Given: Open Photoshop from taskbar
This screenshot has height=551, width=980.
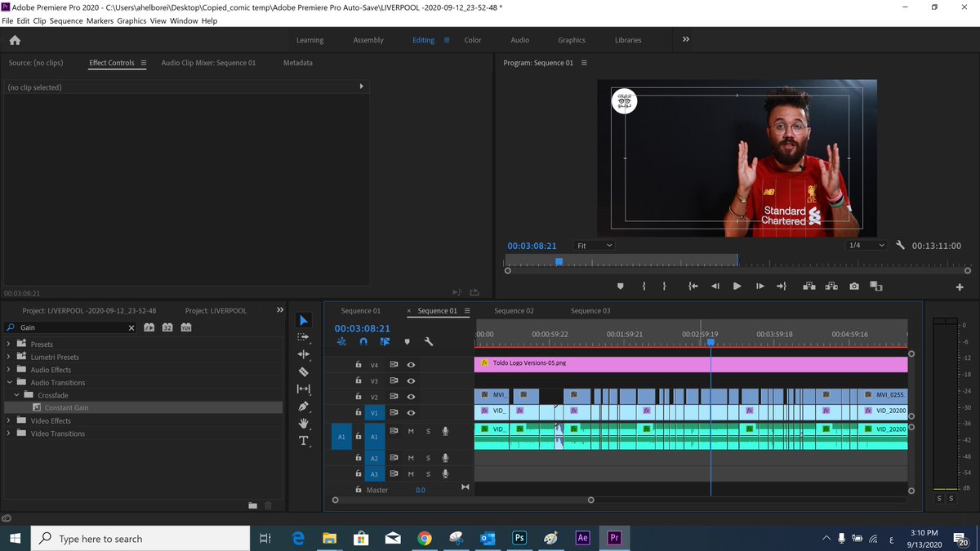Looking at the screenshot, I should (x=519, y=538).
